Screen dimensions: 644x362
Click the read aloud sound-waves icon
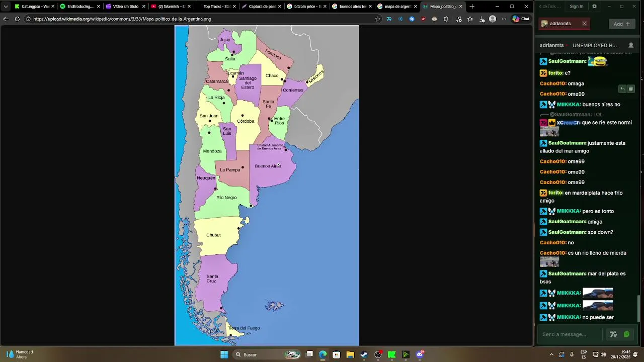pyautogui.click(x=400, y=19)
